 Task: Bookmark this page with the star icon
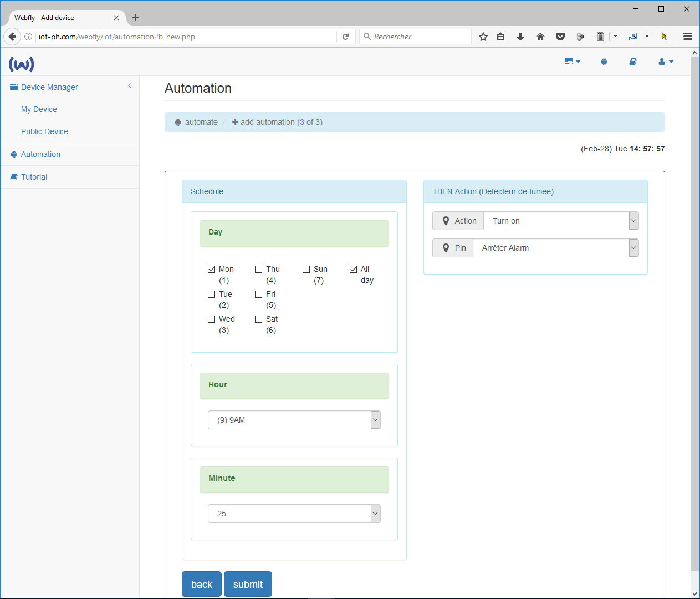click(483, 37)
